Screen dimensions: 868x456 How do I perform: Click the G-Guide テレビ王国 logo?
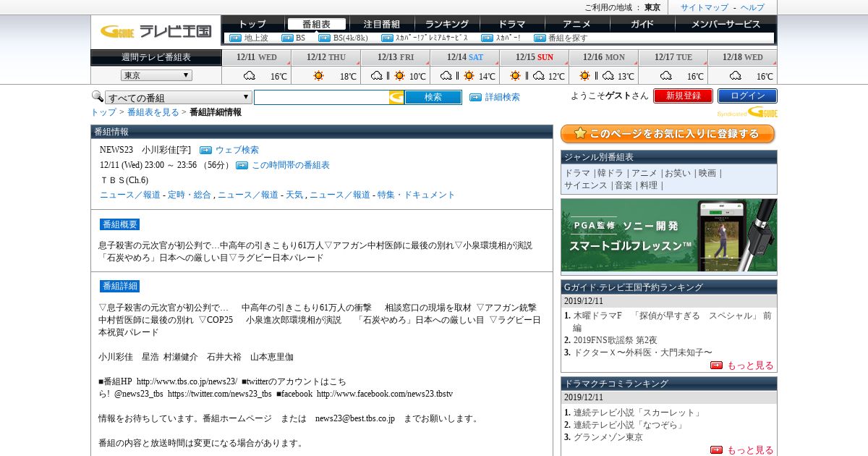coord(156,31)
